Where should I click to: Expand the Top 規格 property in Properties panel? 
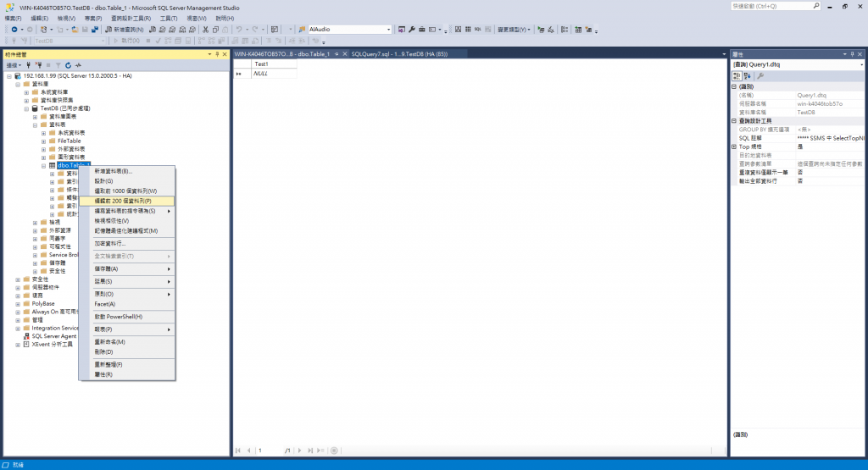pyautogui.click(x=734, y=147)
